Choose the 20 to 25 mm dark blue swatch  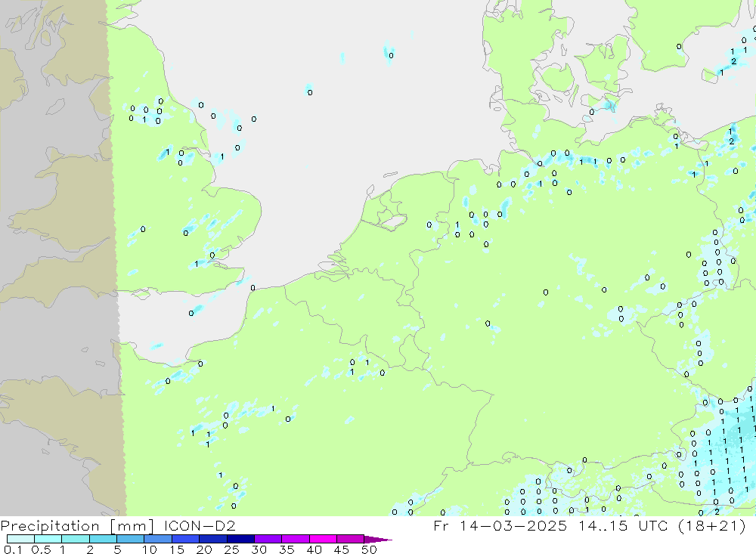pos(213,539)
